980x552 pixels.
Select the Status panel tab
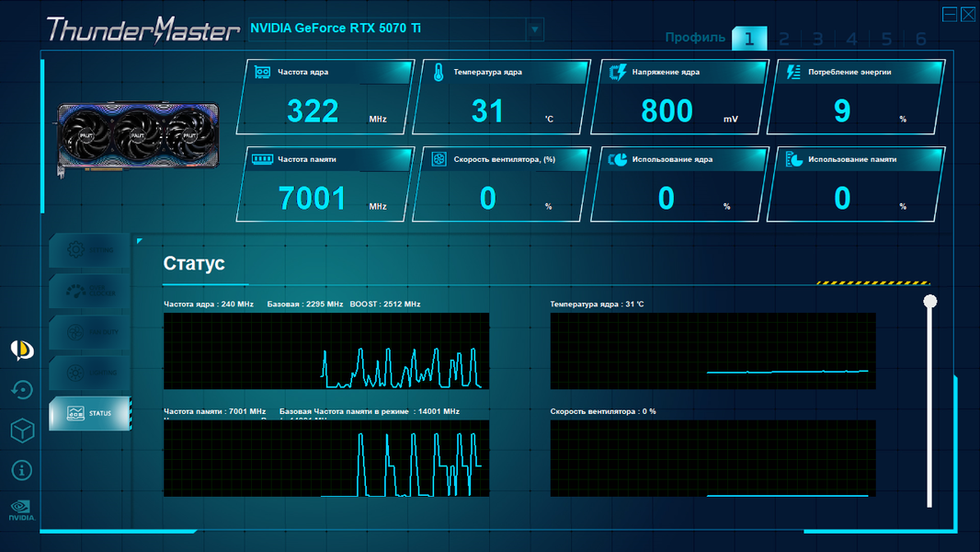pos(89,413)
